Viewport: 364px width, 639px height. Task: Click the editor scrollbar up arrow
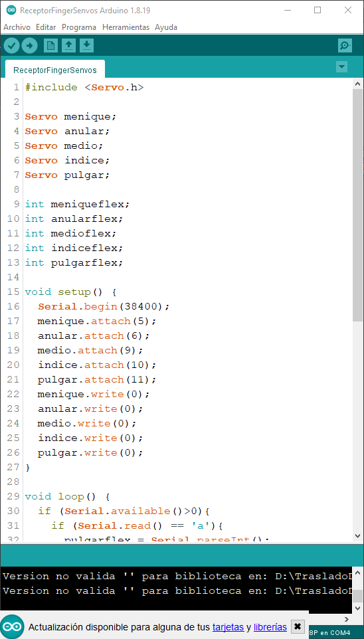[357, 84]
